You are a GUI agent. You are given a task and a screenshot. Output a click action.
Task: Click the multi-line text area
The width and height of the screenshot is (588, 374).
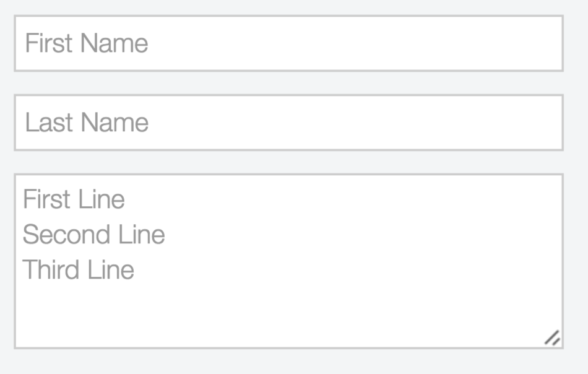point(288,261)
